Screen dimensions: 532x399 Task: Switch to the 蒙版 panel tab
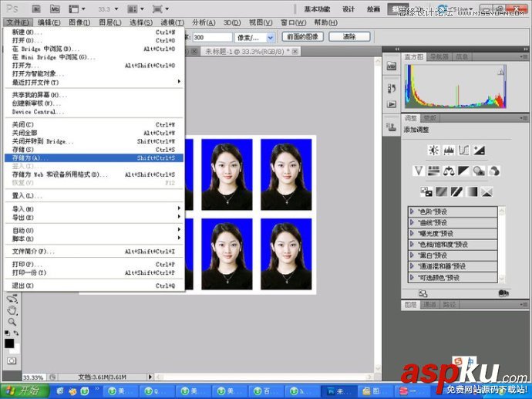click(x=430, y=118)
